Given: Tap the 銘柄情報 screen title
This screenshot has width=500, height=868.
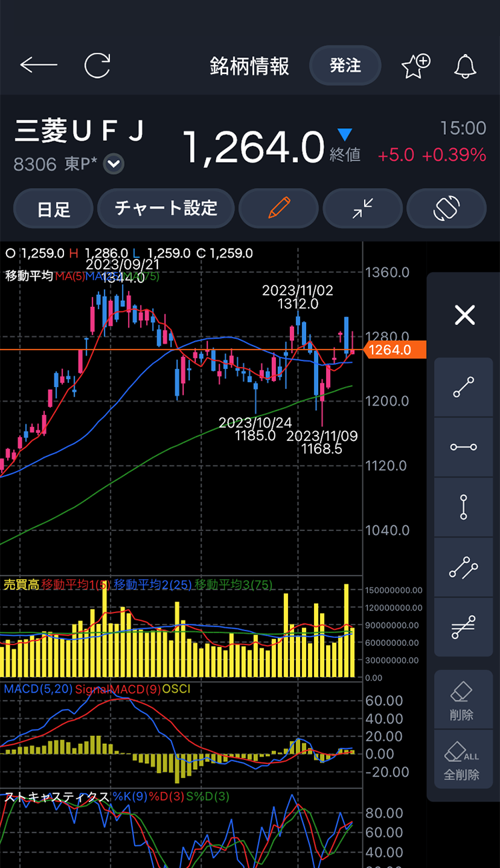Looking at the screenshot, I should (249, 65).
